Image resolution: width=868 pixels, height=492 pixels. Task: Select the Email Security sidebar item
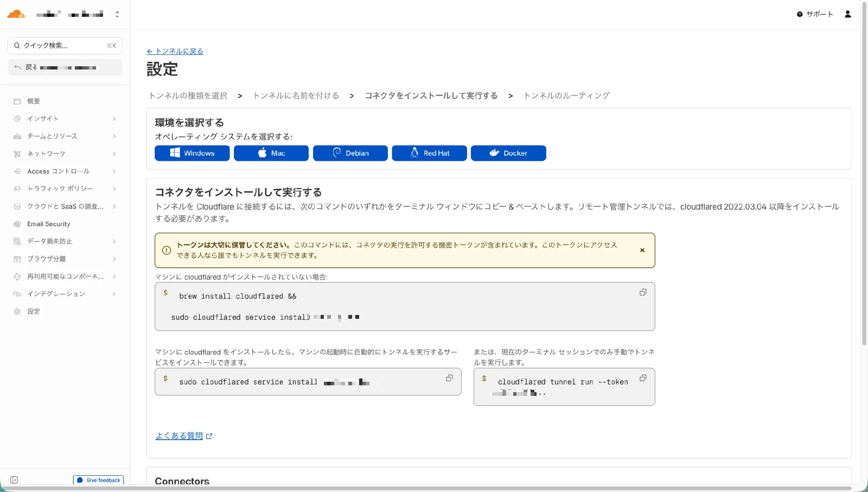click(49, 224)
